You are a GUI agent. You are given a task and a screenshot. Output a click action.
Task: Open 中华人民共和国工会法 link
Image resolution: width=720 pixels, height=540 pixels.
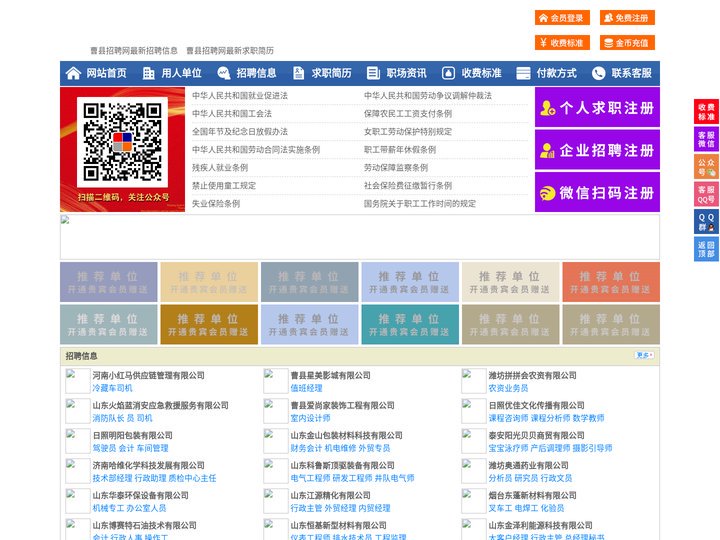pyautogui.click(x=232, y=113)
